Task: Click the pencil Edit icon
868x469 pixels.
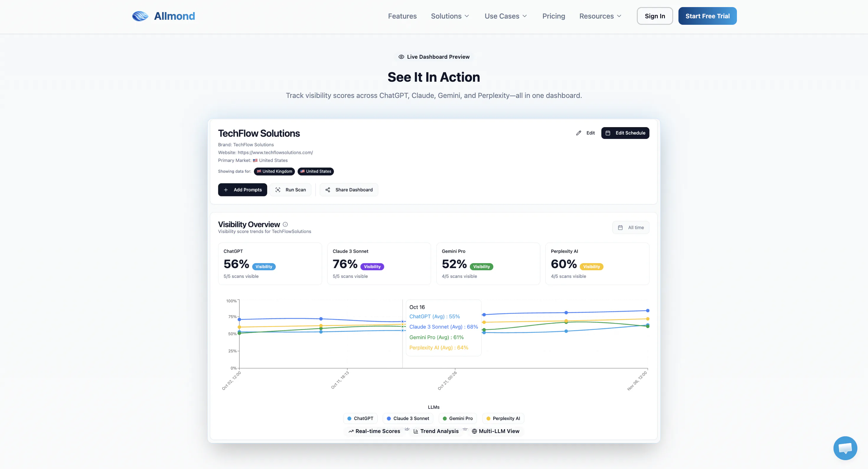Action: pyautogui.click(x=579, y=133)
